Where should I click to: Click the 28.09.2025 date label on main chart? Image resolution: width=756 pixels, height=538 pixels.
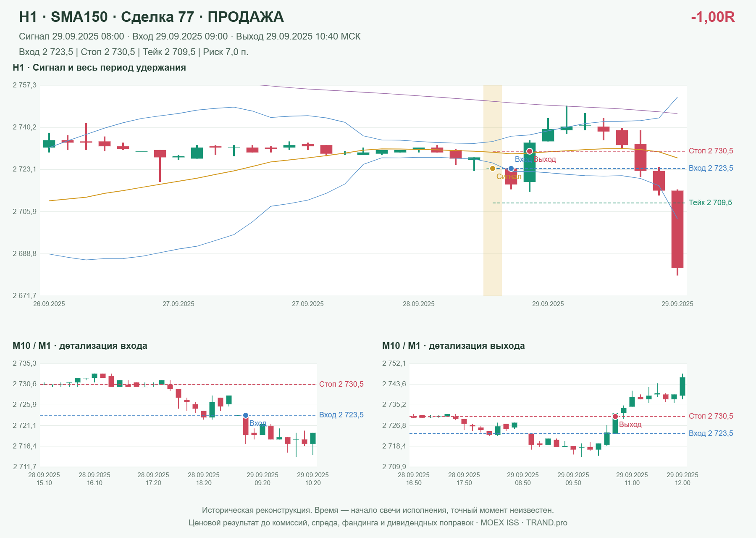(419, 304)
